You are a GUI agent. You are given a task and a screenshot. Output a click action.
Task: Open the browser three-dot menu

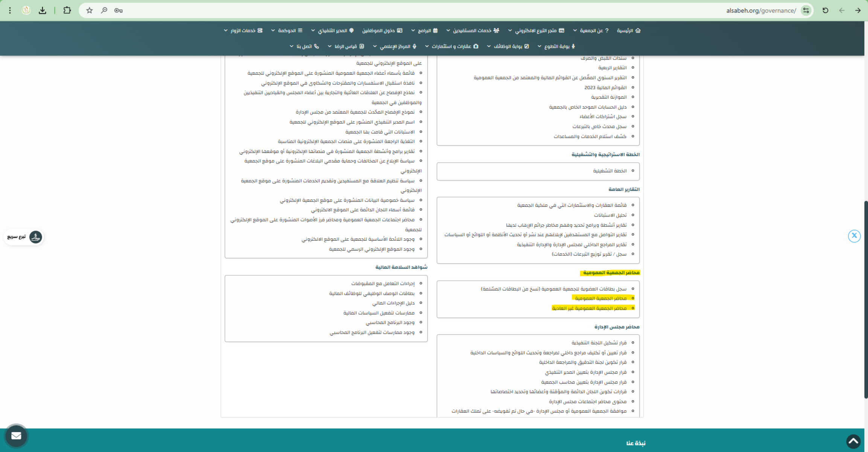[x=10, y=11]
